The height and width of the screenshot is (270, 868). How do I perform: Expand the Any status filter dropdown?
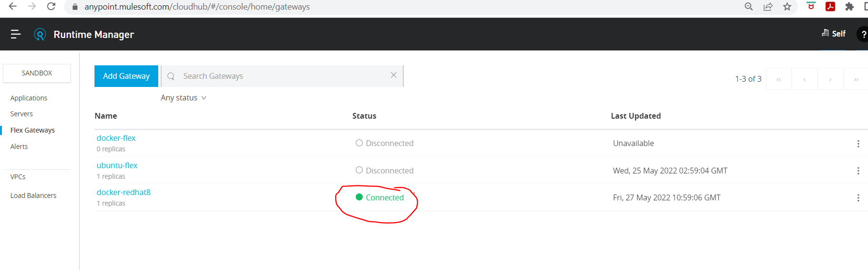click(184, 98)
